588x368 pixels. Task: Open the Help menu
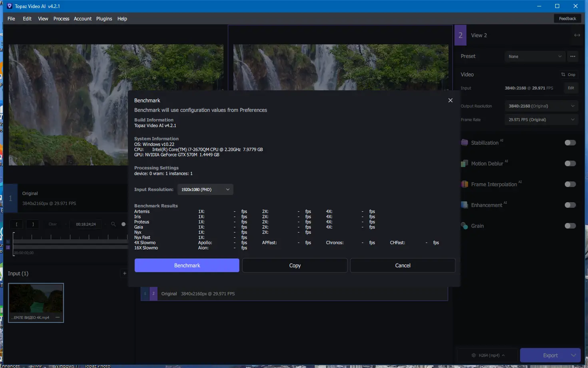tap(122, 19)
